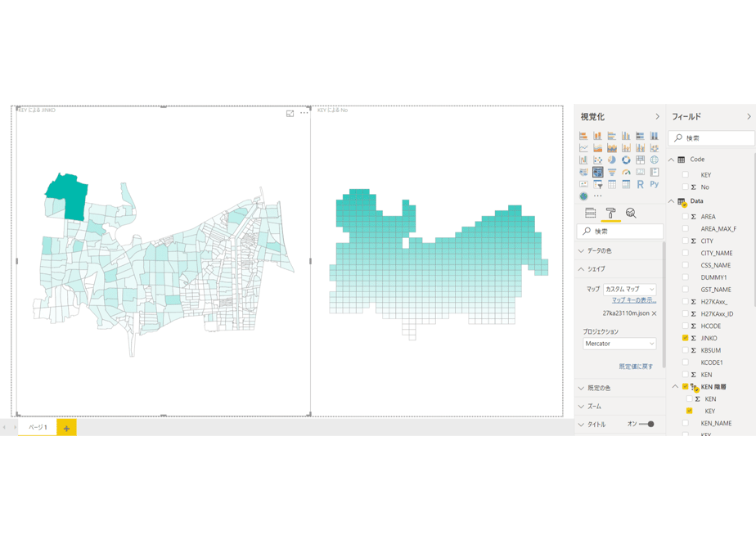Pick the gauge visual icon

626,172
